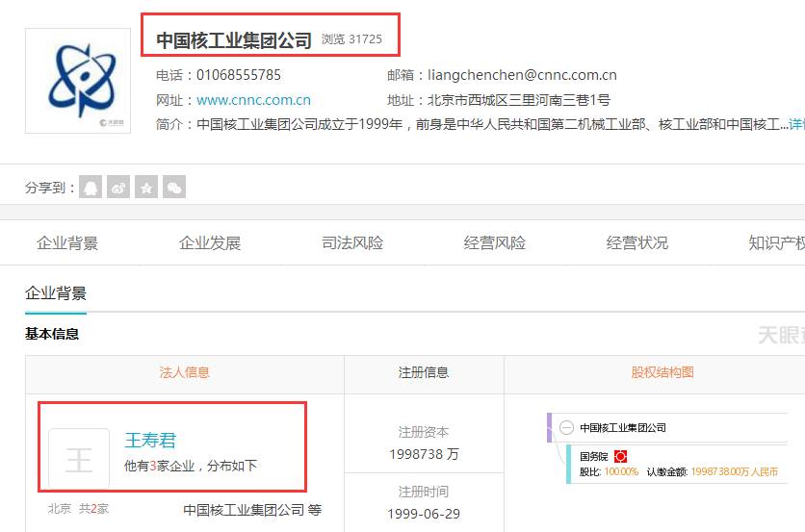Open the 企业背景 navigation tab
The image size is (805, 532).
pyautogui.click(x=67, y=242)
